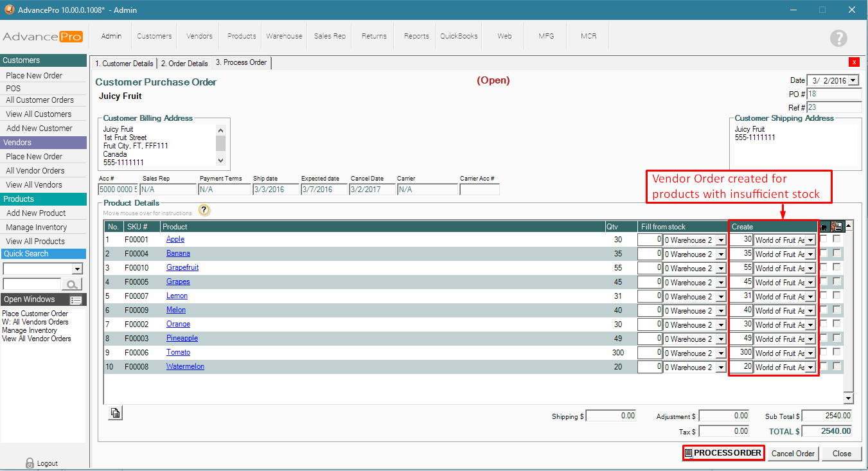
Task: Expand the Apple row warehouse dropdown
Action: tap(720, 240)
